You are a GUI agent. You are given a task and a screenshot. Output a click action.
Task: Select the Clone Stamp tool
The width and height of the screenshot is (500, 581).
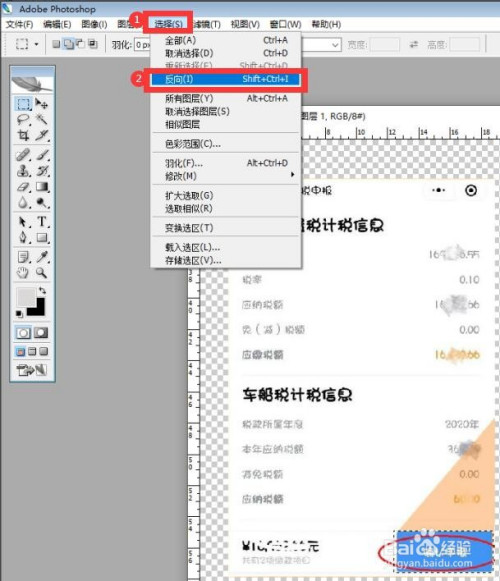coord(23,170)
